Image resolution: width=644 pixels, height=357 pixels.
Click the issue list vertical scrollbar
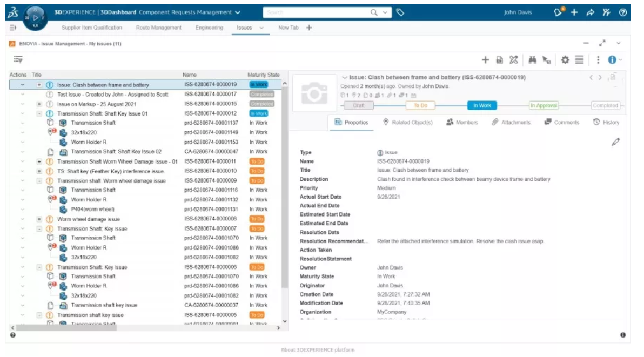(x=285, y=187)
